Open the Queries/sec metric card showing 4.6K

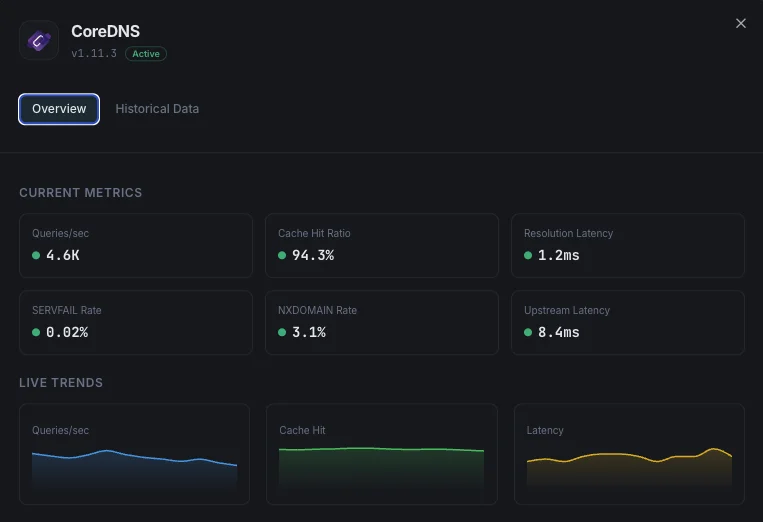click(x=136, y=245)
